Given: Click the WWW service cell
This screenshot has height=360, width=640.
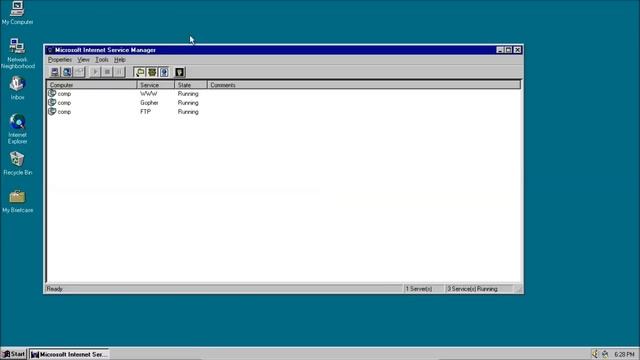Looking at the screenshot, I should pos(149,94).
